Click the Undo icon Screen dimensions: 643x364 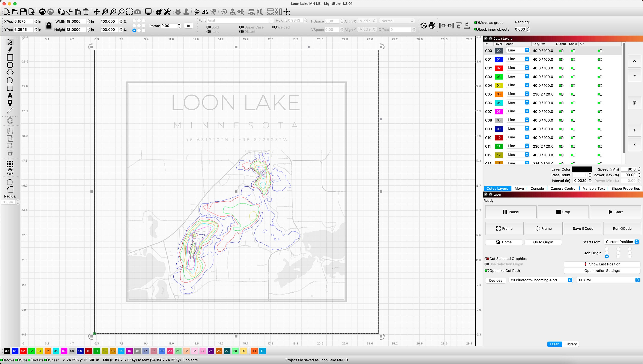point(42,12)
